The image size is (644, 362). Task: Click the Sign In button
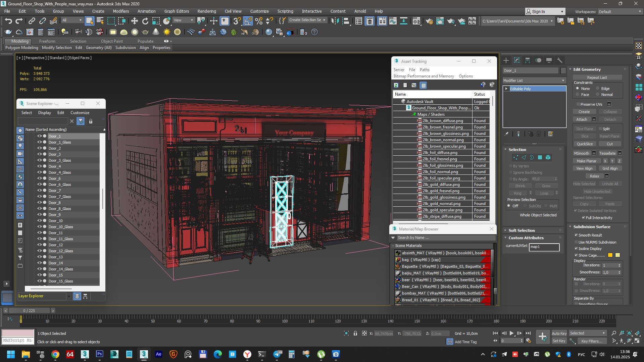click(545, 12)
